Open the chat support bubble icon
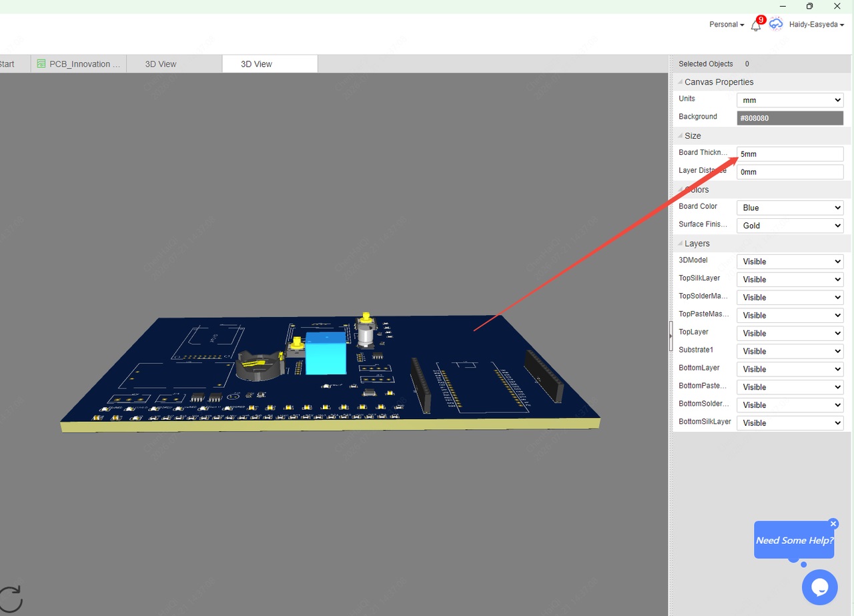The width and height of the screenshot is (854, 616). (819, 587)
